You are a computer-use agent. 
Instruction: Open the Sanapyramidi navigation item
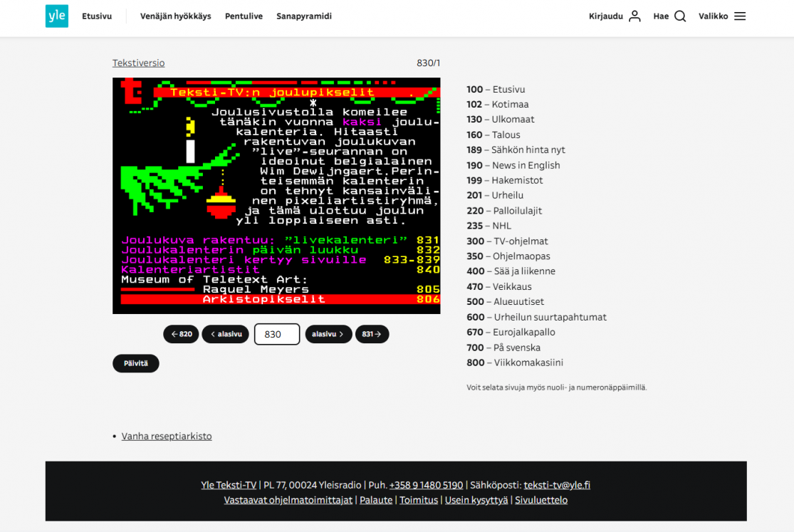304,16
